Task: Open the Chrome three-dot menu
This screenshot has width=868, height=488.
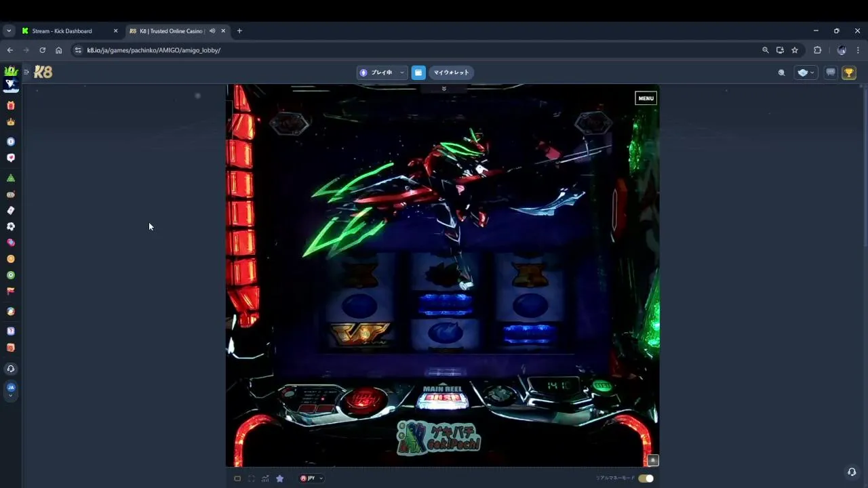Action: (858, 50)
